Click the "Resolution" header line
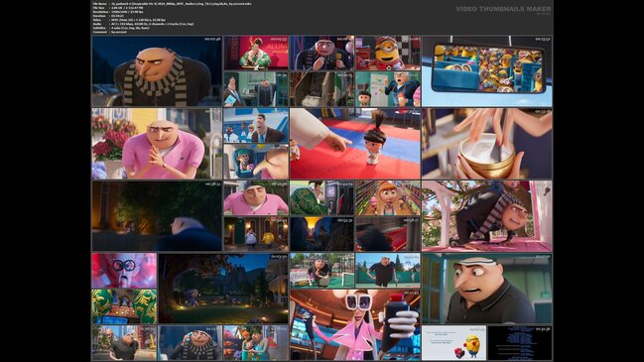 [118, 12]
